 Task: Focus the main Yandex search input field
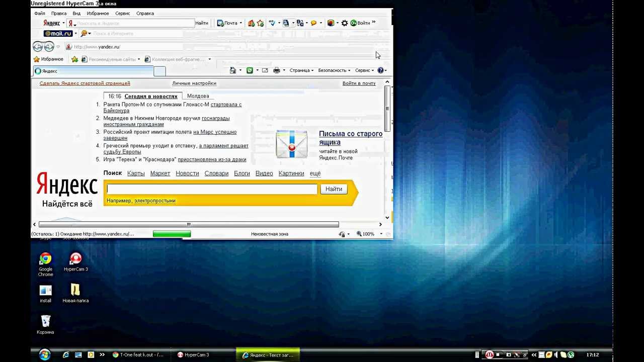212,189
